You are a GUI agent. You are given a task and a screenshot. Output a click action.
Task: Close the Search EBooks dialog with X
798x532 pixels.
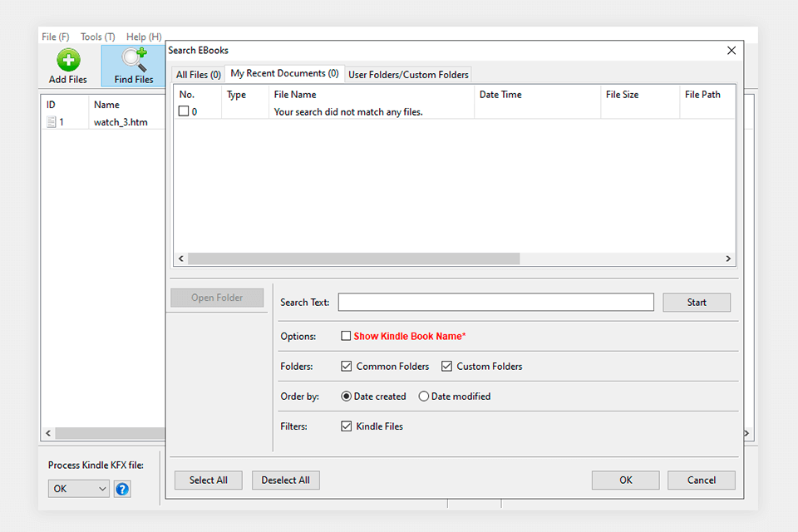tap(731, 51)
